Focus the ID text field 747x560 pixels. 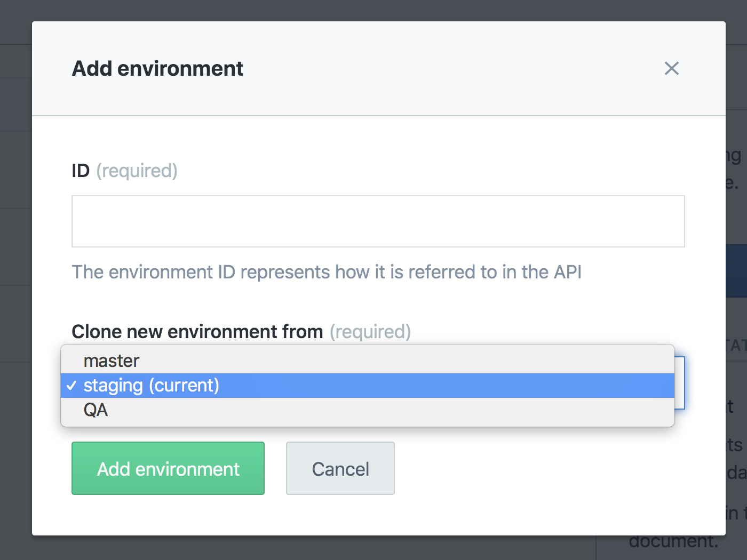coord(378,221)
